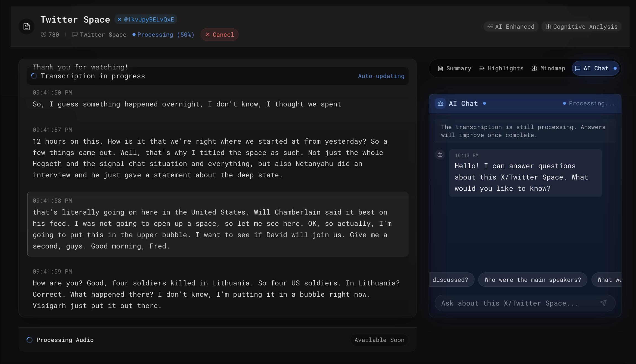Switch to the Highlights tab
The image size is (636, 364).
501,68
